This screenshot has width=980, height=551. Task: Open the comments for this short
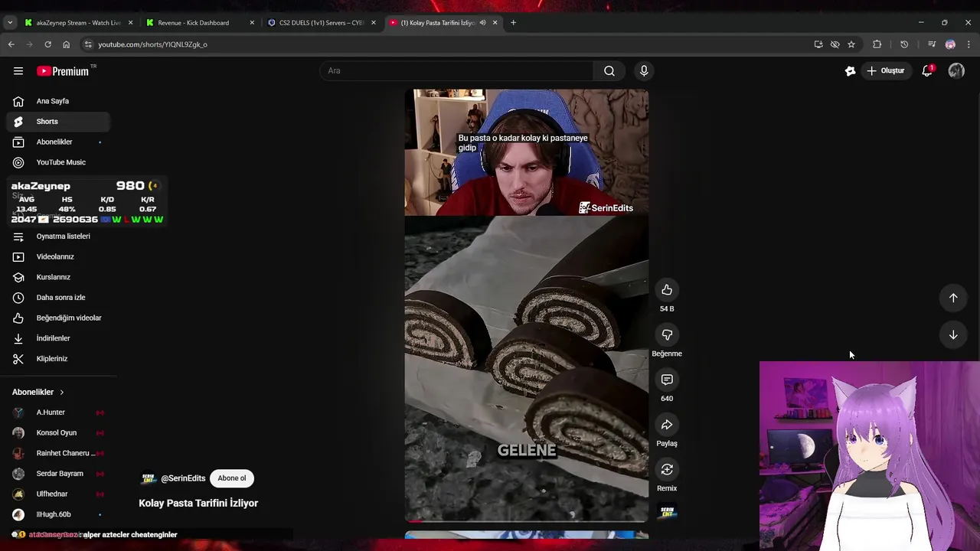tap(667, 380)
